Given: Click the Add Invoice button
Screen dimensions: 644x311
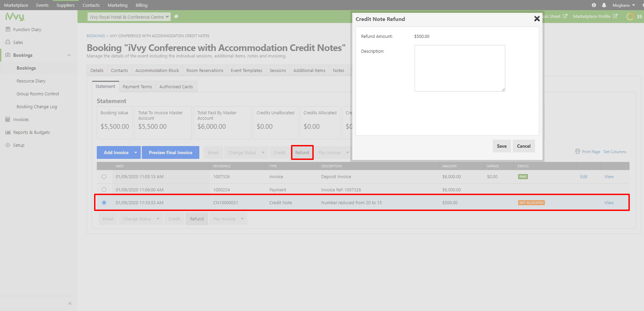Looking at the screenshot, I should 116,152.
